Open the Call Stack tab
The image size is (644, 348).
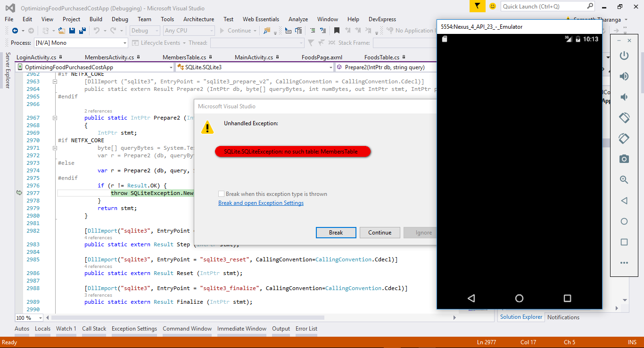pyautogui.click(x=94, y=329)
